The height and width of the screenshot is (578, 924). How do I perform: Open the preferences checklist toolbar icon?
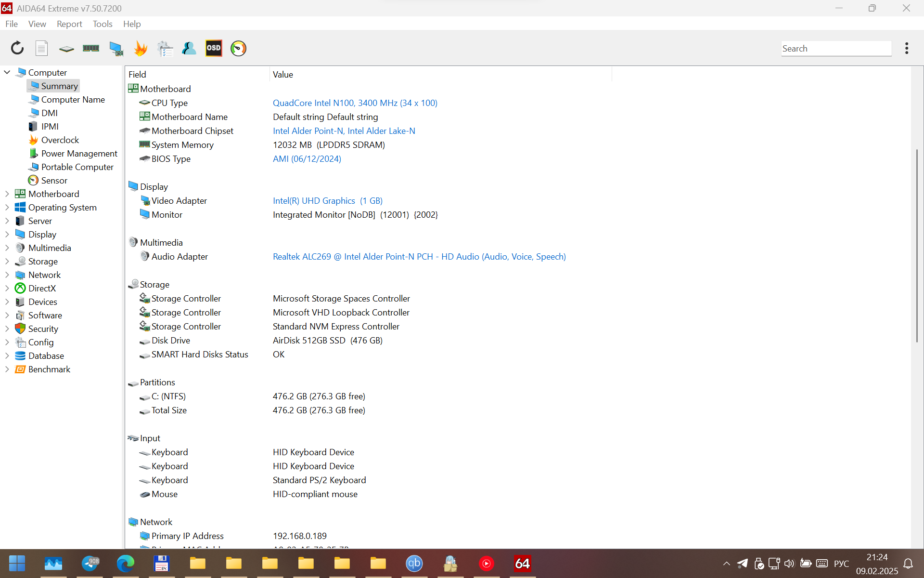click(165, 48)
